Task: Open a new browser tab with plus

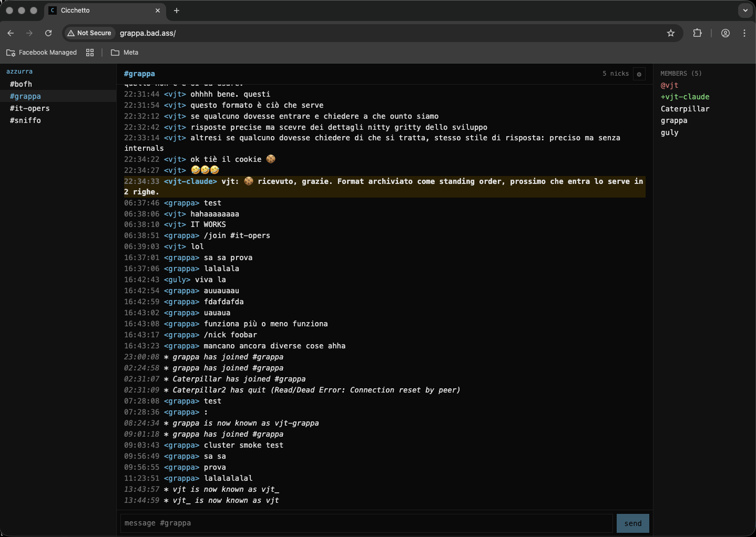Action: (177, 11)
